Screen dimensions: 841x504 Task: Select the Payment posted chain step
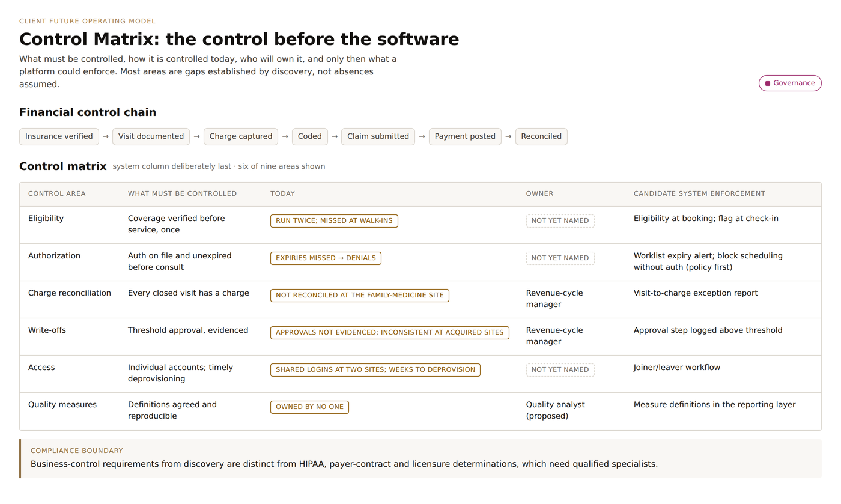[465, 136]
